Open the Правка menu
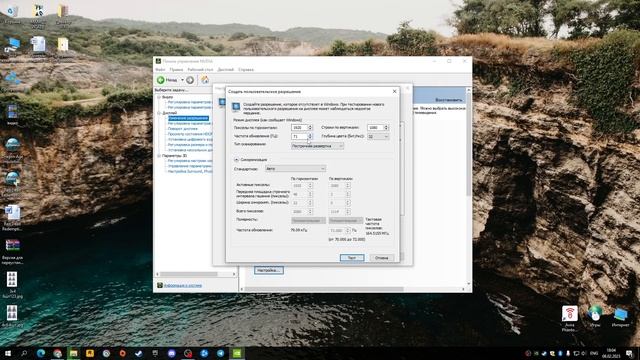The height and width of the screenshot is (360, 640). click(176, 70)
